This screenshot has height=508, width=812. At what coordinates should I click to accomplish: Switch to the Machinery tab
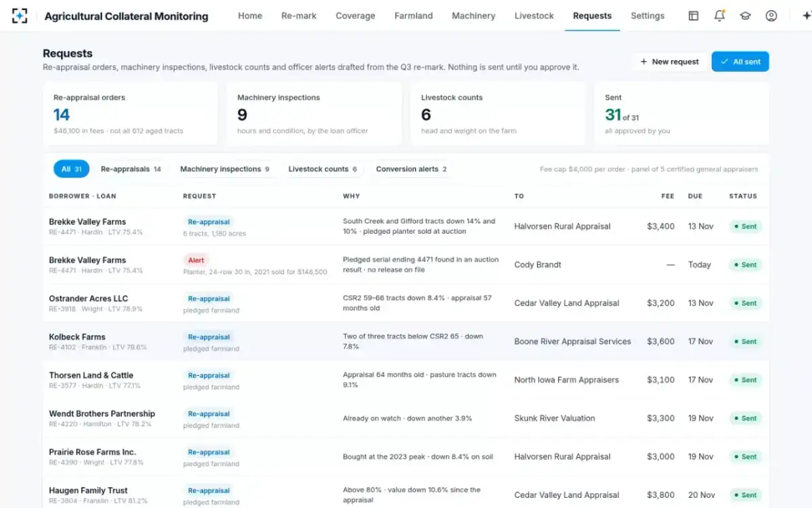(474, 16)
